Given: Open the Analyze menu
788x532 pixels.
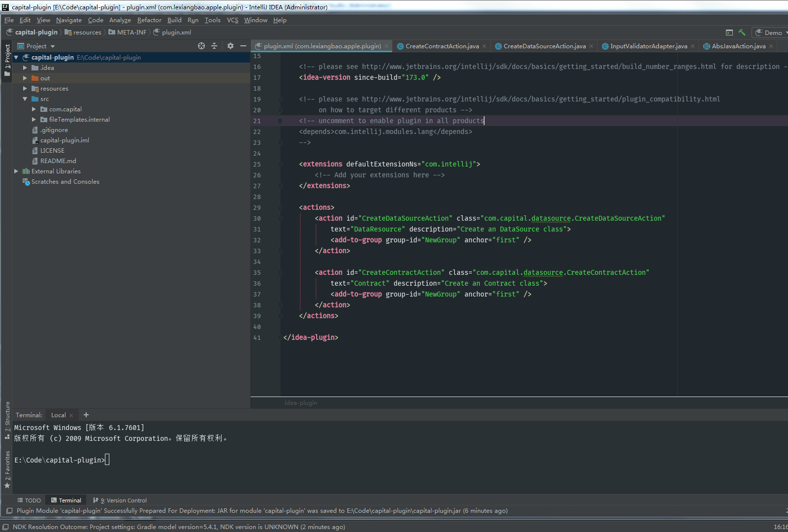Looking at the screenshot, I should pyautogui.click(x=120, y=20).
